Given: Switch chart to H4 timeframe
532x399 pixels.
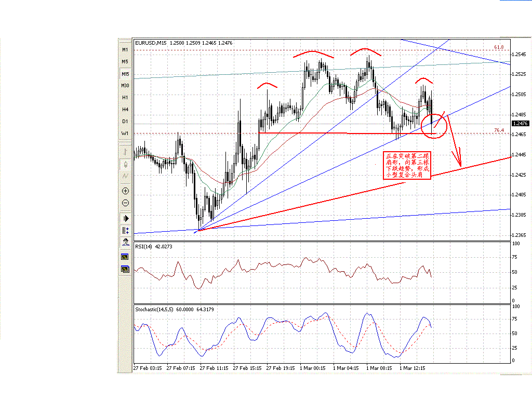Looking at the screenshot, I should pyautogui.click(x=125, y=109).
